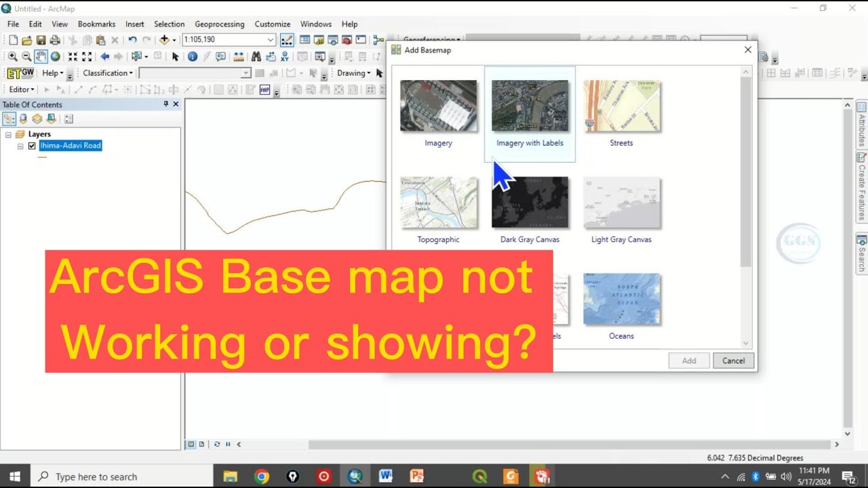Click Fixed Zoom In
The height and width of the screenshot is (488, 868).
(73, 56)
